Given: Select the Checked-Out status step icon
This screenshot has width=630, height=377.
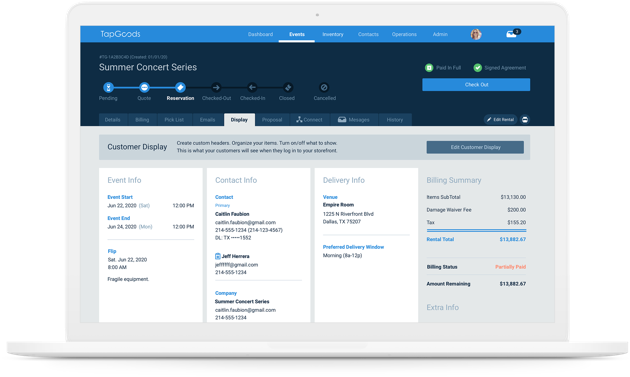Looking at the screenshot, I should 216,87.
